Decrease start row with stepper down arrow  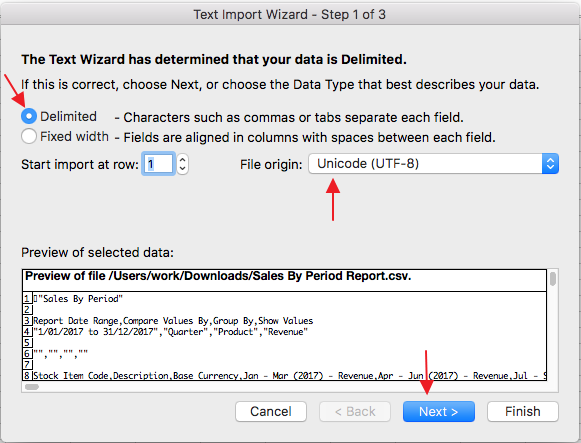click(x=182, y=169)
